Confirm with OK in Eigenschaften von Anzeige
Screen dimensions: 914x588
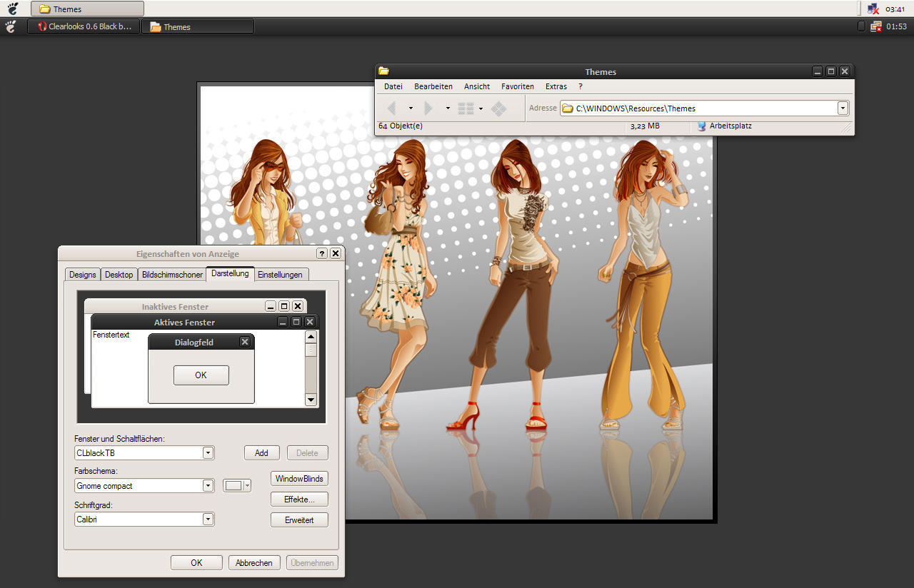click(196, 562)
